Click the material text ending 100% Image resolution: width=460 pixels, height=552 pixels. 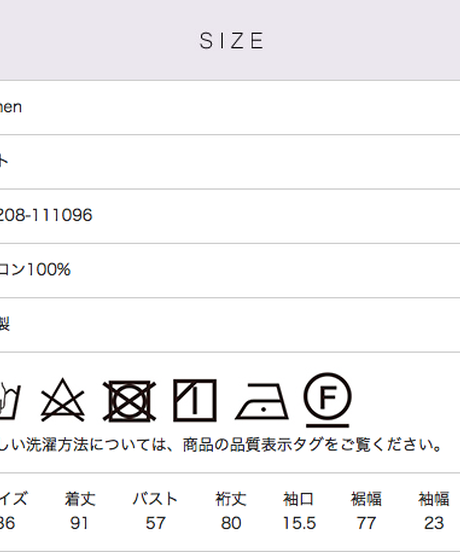pyautogui.click(x=35, y=270)
